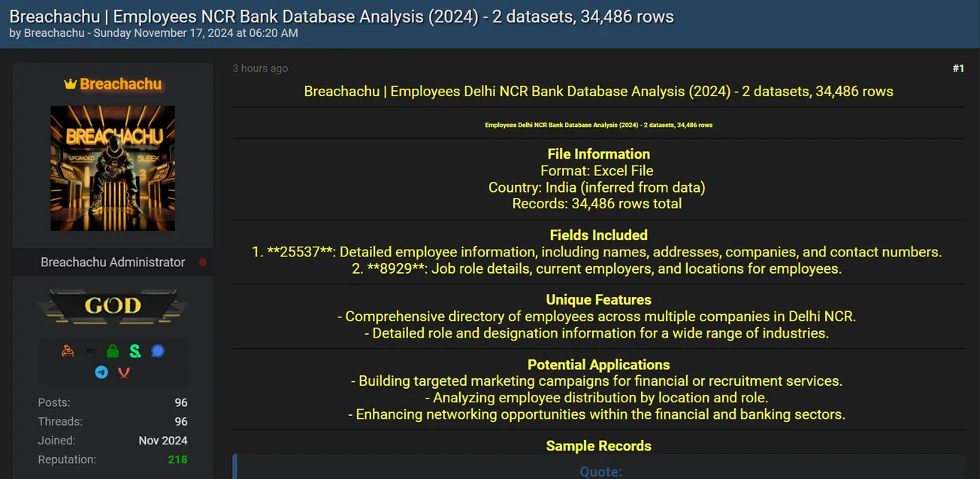980x479 pixels.
Task: Click the Signal messenger icon
Action: [x=157, y=351]
